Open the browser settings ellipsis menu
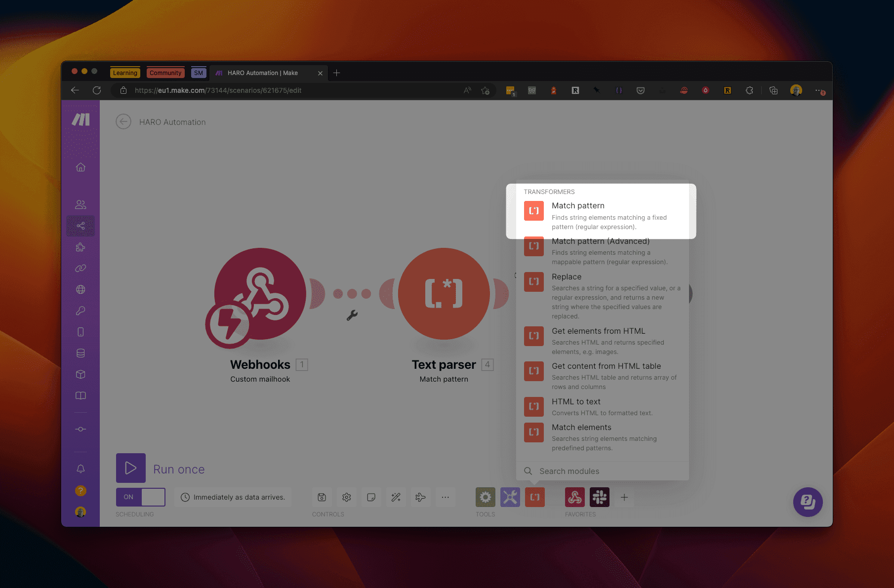The image size is (894, 588). [819, 91]
